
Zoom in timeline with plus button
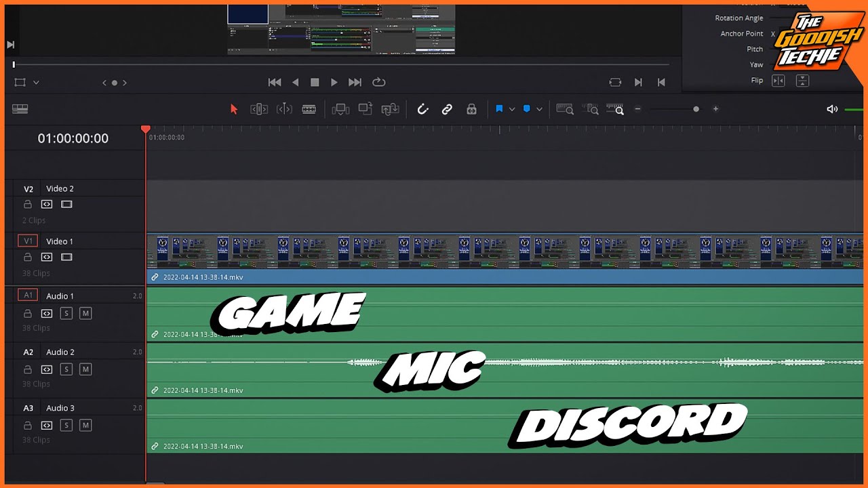click(x=715, y=109)
